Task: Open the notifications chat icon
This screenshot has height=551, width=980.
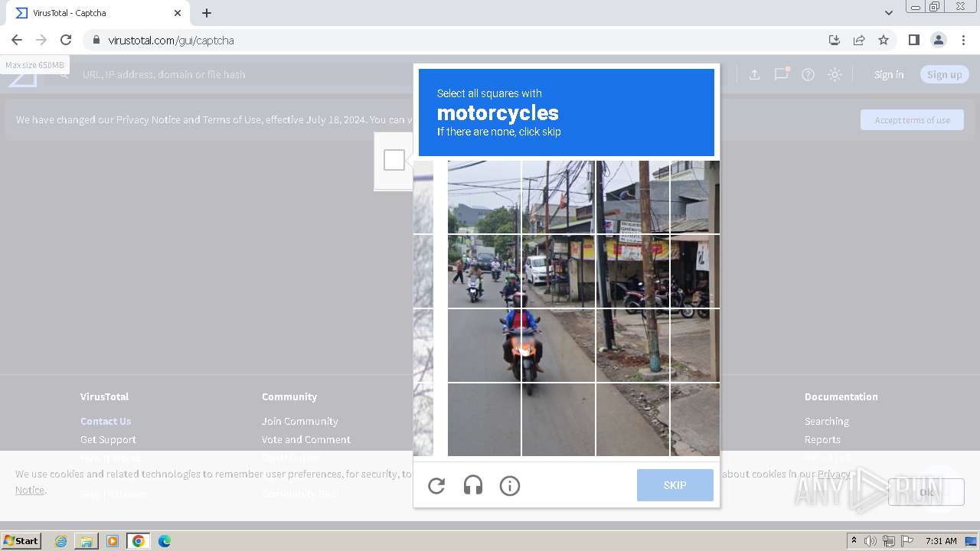Action: (781, 74)
